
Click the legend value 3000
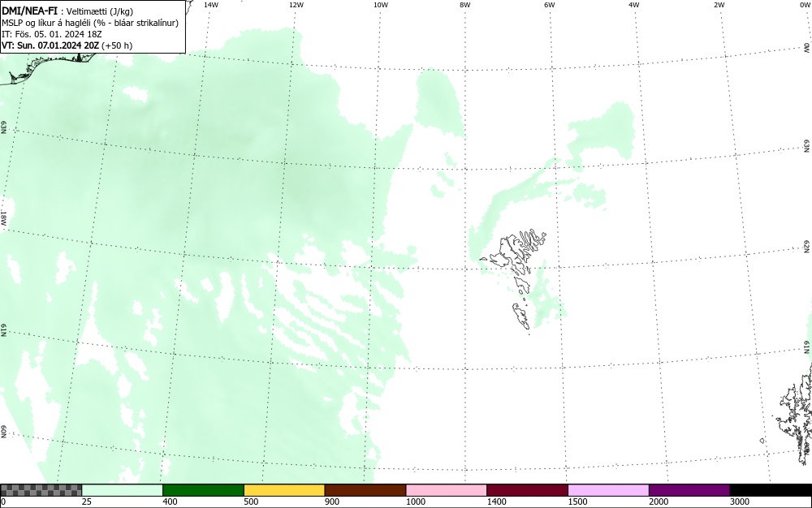pyautogui.click(x=740, y=502)
